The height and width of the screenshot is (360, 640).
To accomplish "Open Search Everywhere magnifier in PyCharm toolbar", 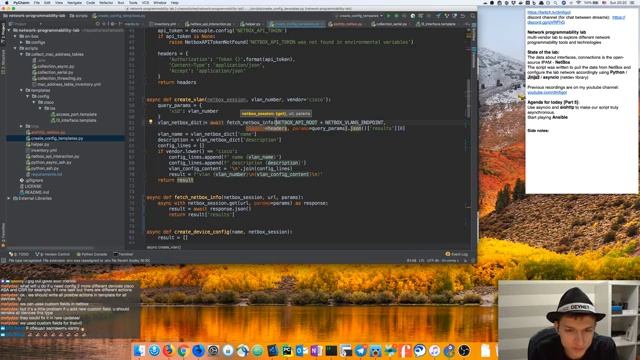I will point(473,16).
